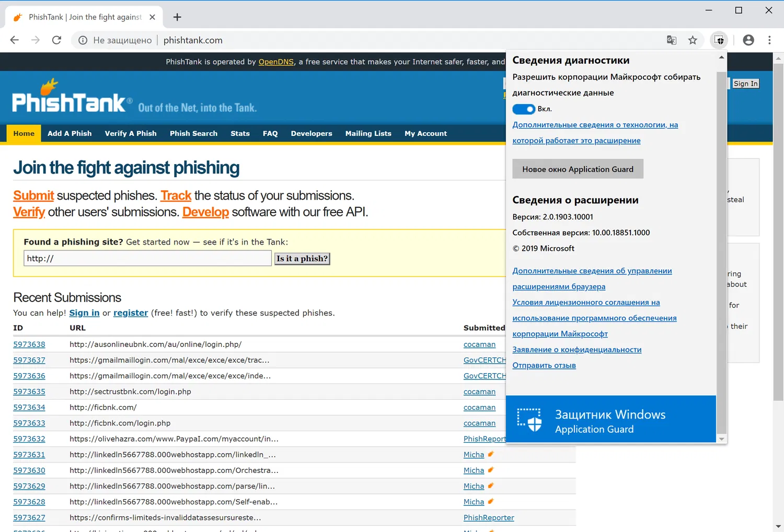
Task: Go to Mailing Lists tab
Action: point(368,134)
